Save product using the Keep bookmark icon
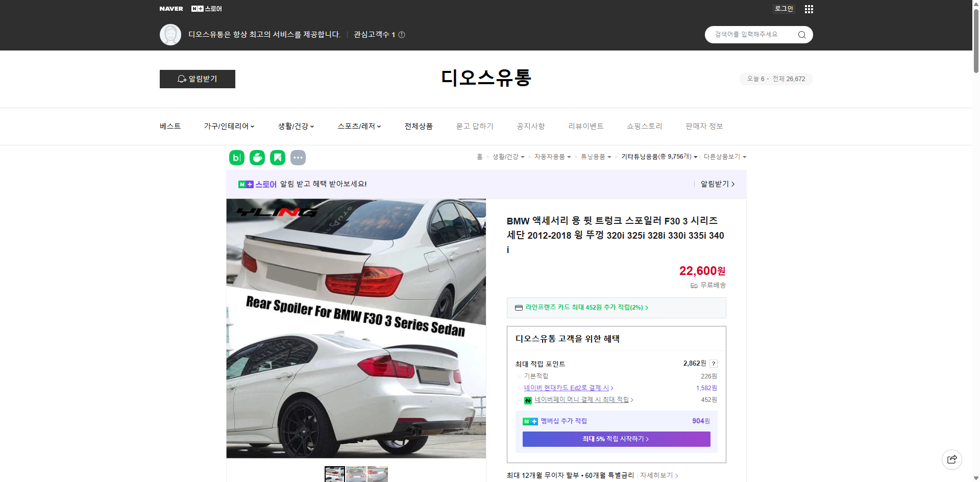The width and height of the screenshot is (980, 482). tap(277, 158)
